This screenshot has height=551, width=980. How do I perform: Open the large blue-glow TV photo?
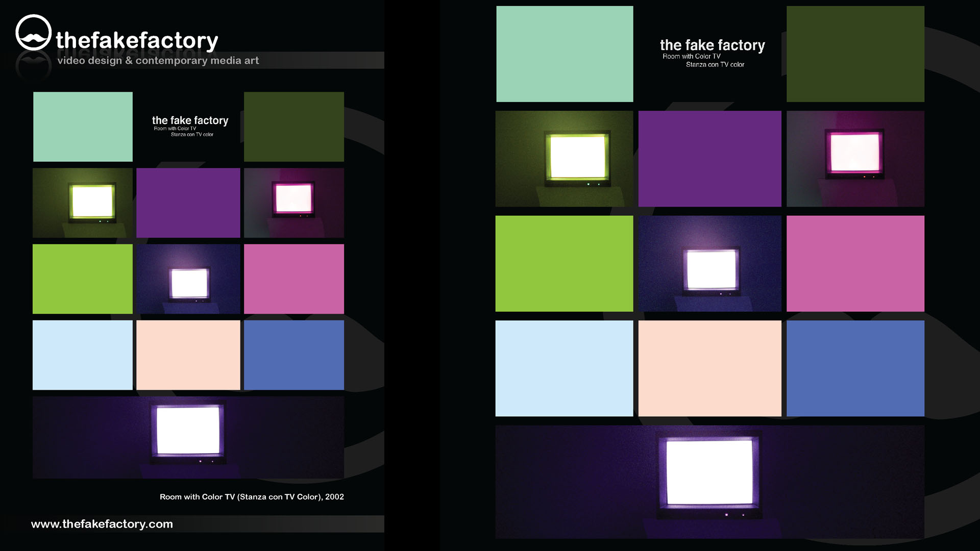(x=709, y=263)
